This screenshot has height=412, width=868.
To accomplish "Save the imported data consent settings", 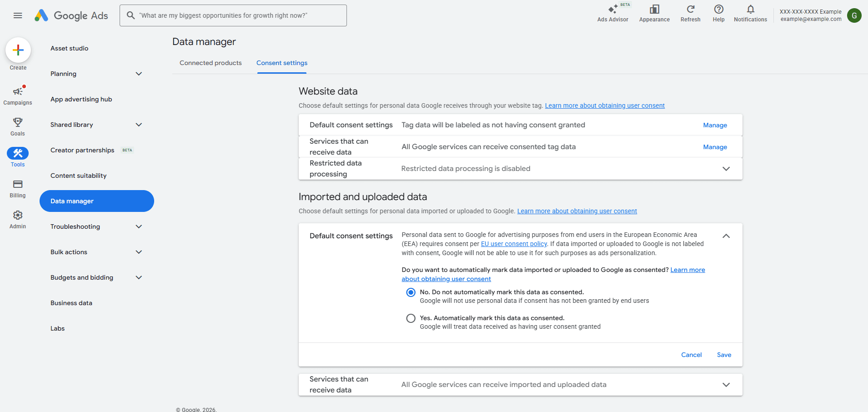I will click(723, 355).
